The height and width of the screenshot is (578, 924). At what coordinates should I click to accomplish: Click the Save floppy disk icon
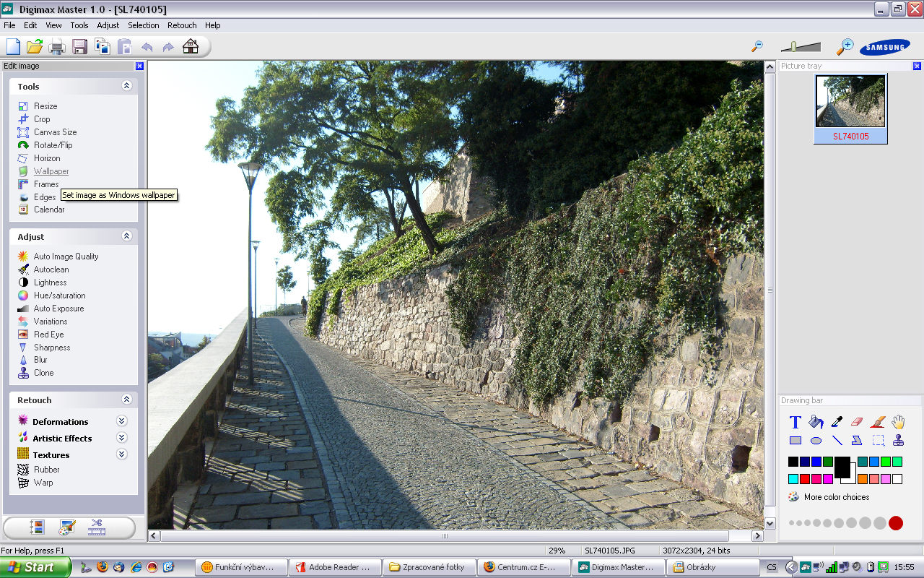click(x=79, y=47)
